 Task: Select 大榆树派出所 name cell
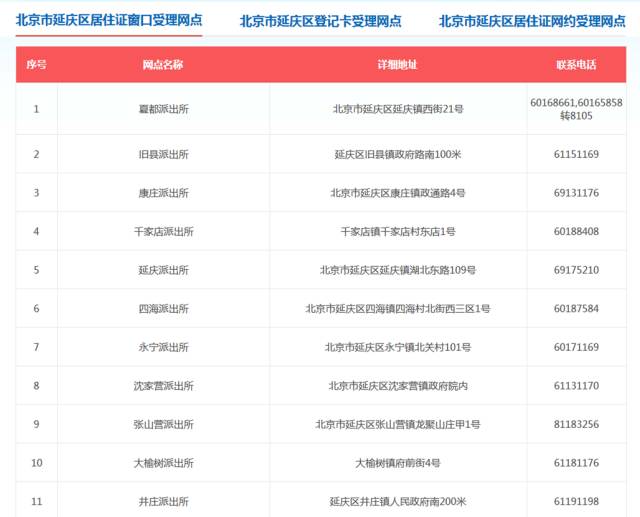click(x=163, y=463)
